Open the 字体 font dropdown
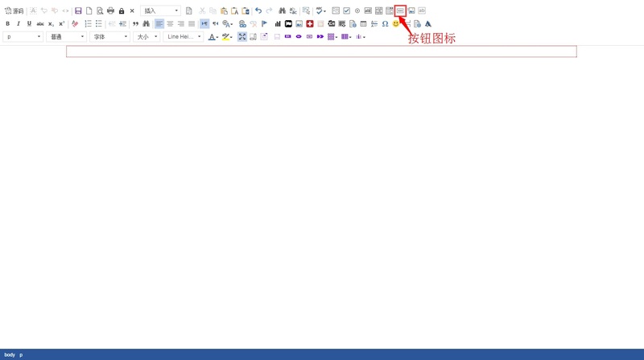 click(109, 37)
